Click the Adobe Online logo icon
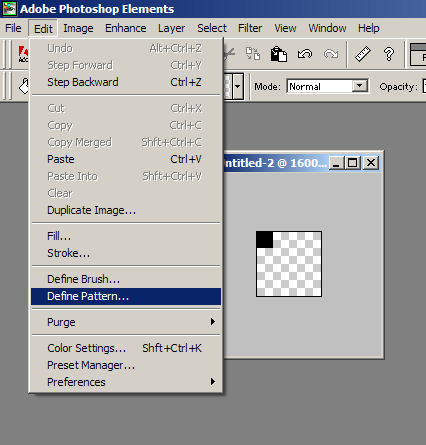The height and width of the screenshot is (445, 426). 23,54
